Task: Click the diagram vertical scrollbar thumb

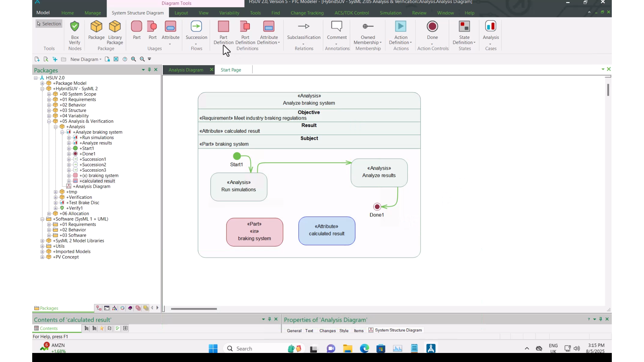Action: click(x=608, y=90)
